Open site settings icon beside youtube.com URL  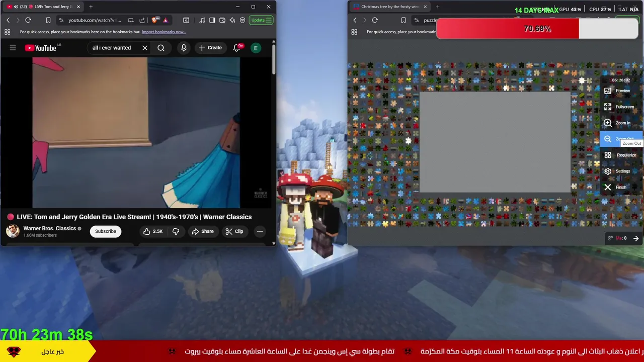(61, 20)
